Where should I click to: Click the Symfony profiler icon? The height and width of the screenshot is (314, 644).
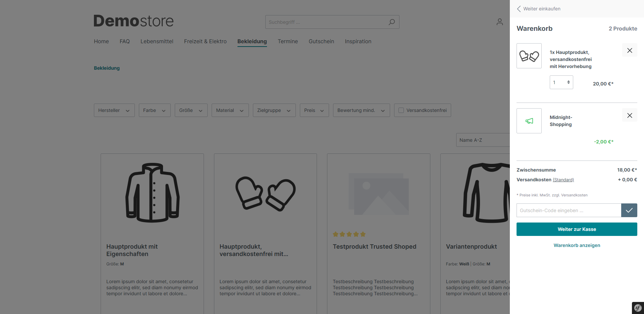(x=638, y=308)
